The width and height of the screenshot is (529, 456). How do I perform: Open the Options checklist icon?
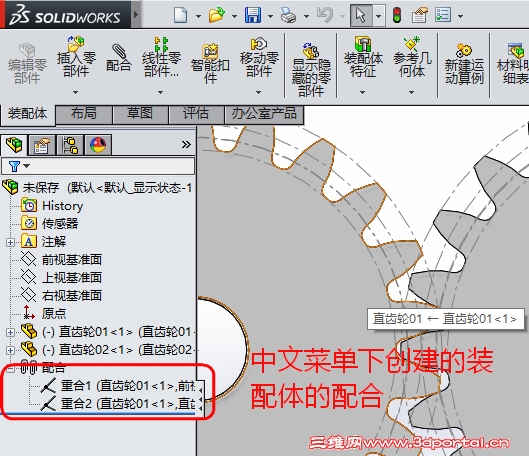(443, 15)
